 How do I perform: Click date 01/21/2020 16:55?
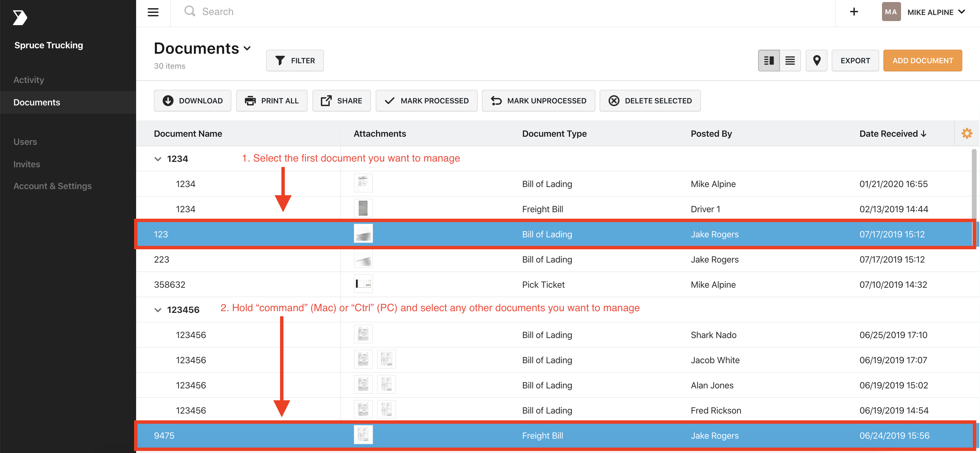point(893,184)
